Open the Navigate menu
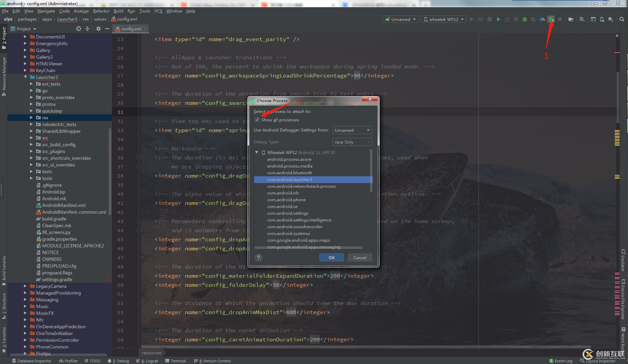Image resolution: width=628 pixels, height=364 pixels. click(x=46, y=11)
